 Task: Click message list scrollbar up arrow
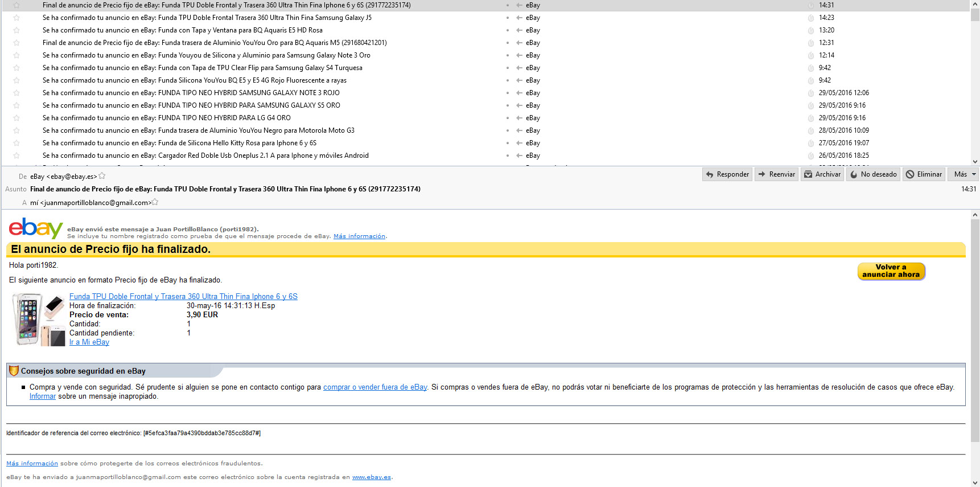(x=975, y=4)
